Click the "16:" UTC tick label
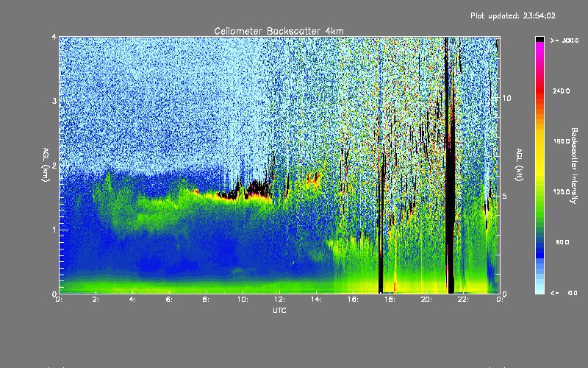Viewport: 588px width, 368px height. 353,300
